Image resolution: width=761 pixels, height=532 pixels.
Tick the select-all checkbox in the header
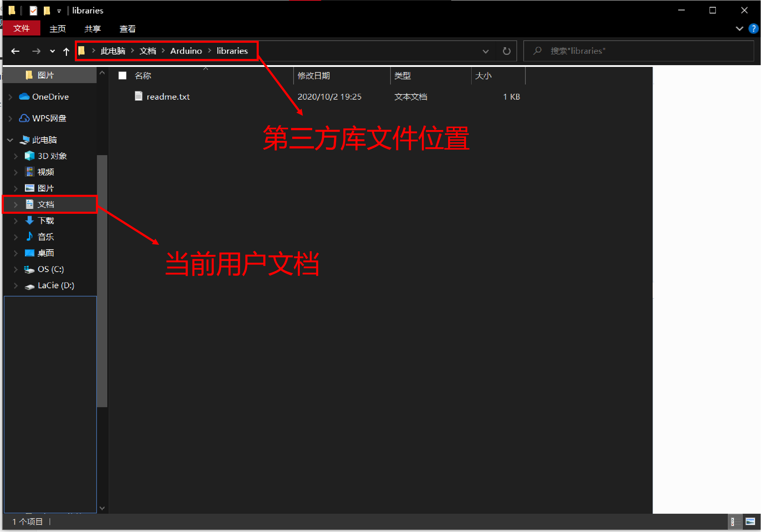122,76
